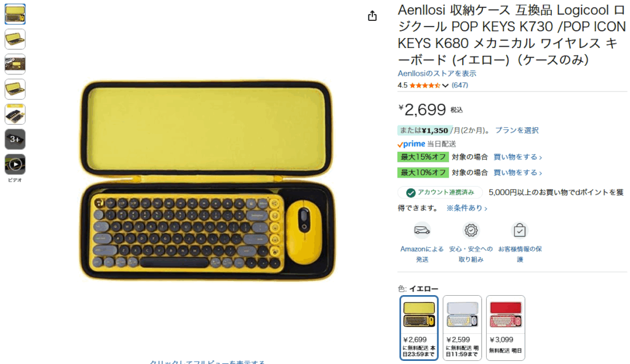630x364 pixels.
Task: Click the share icon above product image
Action: click(372, 15)
